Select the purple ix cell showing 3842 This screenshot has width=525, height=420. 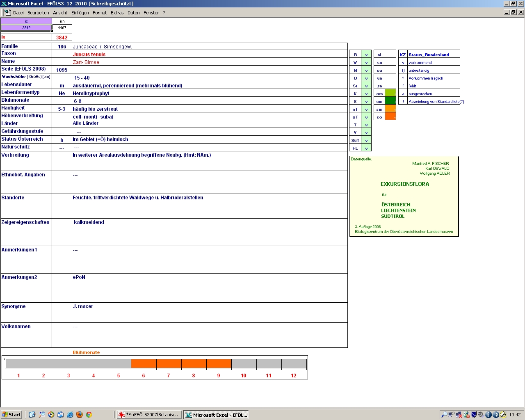click(x=26, y=28)
